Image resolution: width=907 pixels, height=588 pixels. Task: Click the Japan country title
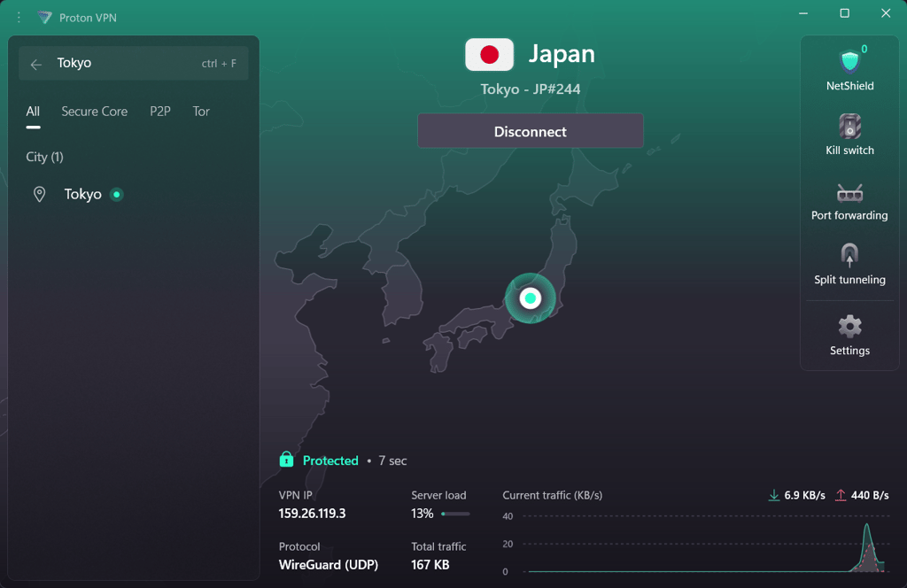(x=561, y=54)
